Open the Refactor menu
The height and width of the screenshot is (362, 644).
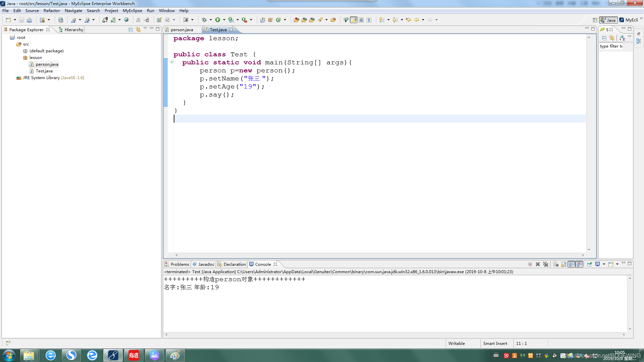(x=51, y=10)
